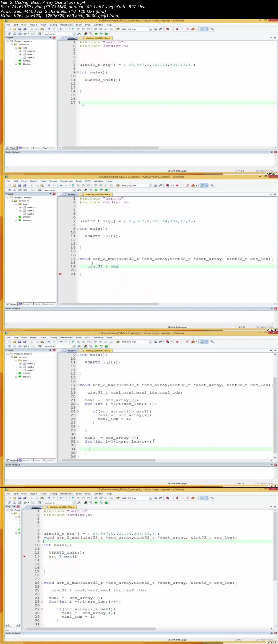Click the HAL_SPI_Tran search field in the third frame
Screen dimensions: 278x644
tap(135, 342)
